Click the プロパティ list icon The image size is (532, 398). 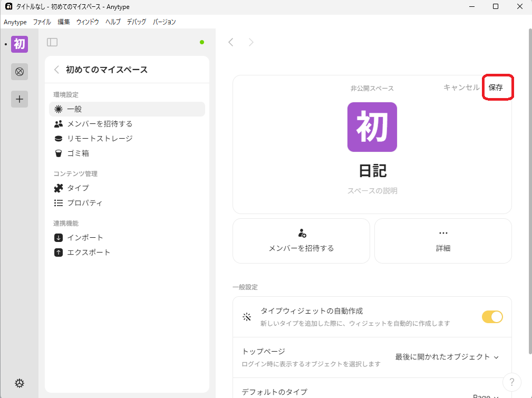pyautogui.click(x=59, y=203)
